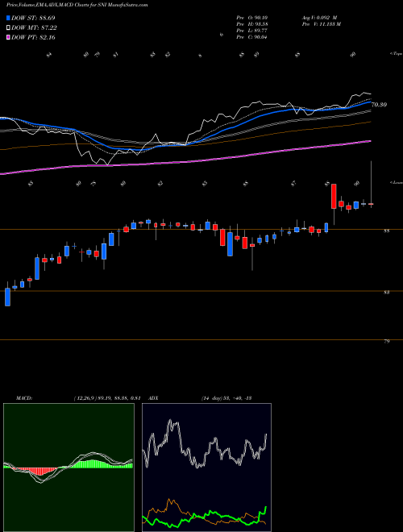Select the Pre C: 90.04 value
Viewport: 403px width, 532px height.
251,37
